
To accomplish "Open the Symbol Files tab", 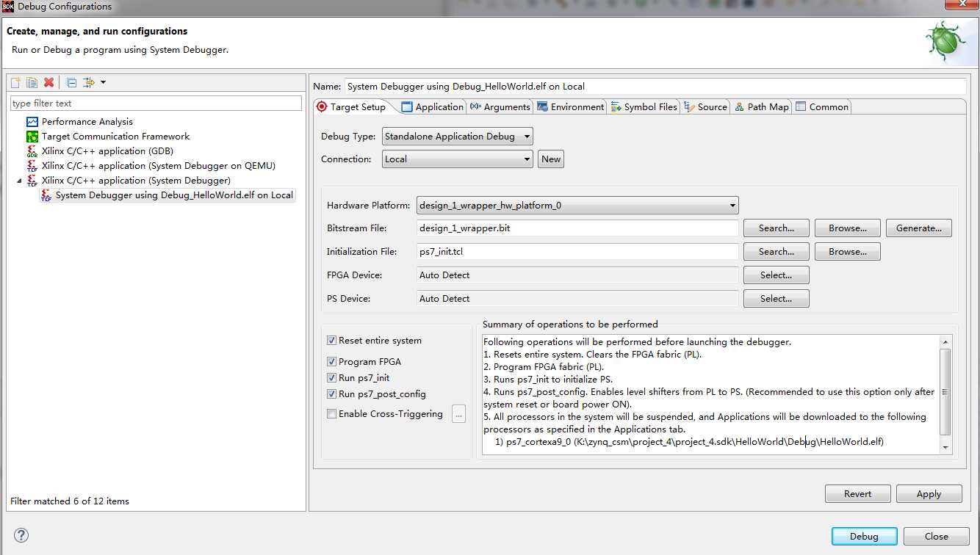I will [x=644, y=107].
